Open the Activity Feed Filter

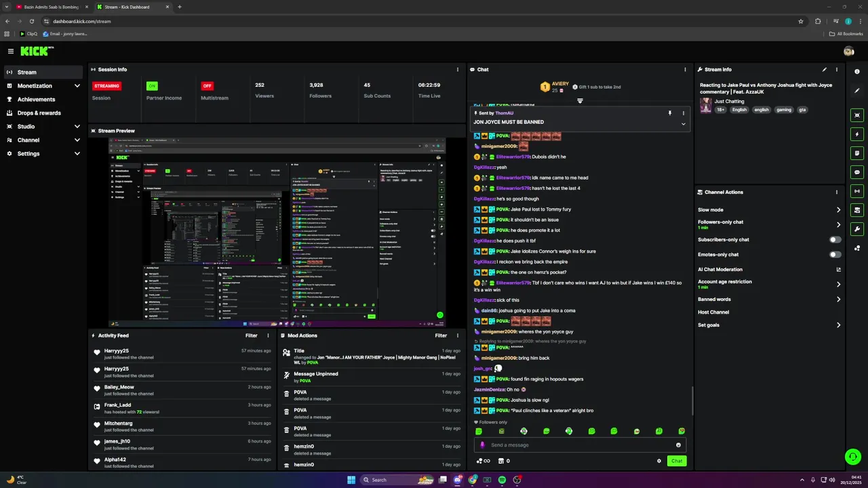(x=251, y=335)
